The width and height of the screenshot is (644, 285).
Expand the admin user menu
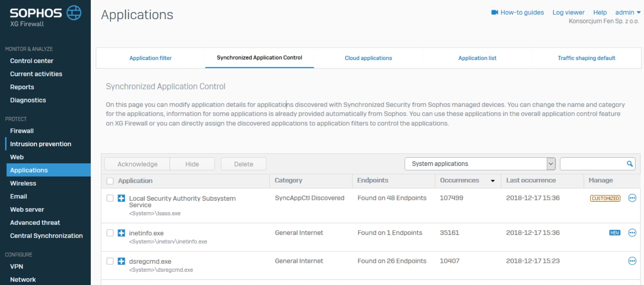pyautogui.click(x=628, y=12)
